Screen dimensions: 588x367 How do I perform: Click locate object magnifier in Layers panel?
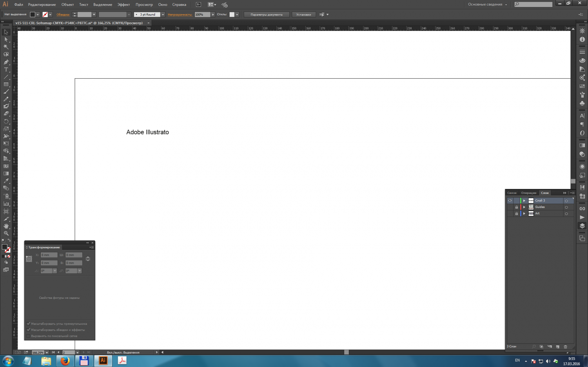click(534, 347)
